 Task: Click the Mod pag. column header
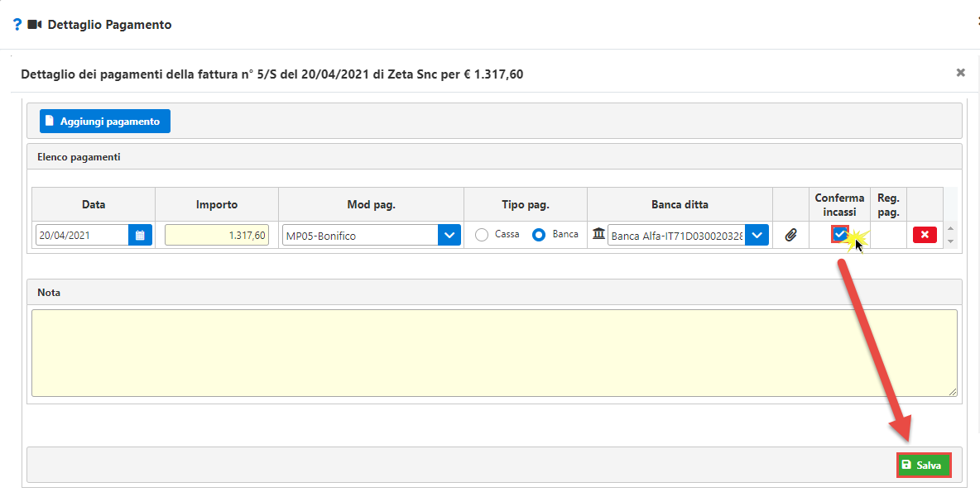(371, 204)
